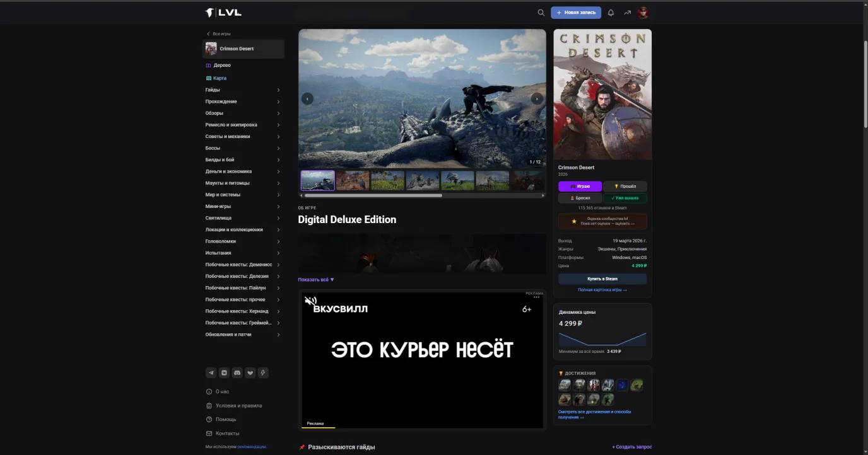Click the first achievement icon

(x=565, y=385)
